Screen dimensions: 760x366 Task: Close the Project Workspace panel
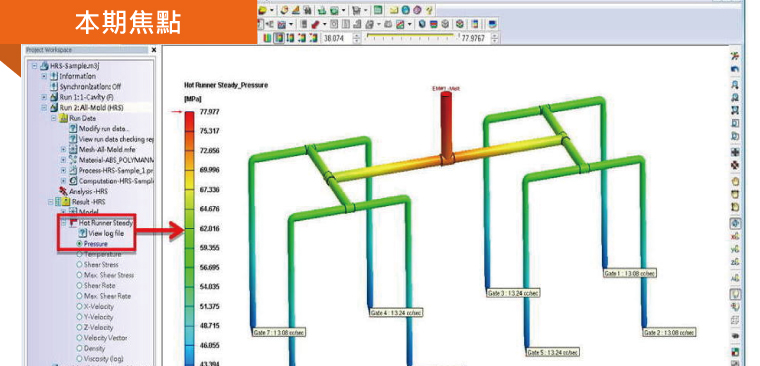[x=154, y=50]
